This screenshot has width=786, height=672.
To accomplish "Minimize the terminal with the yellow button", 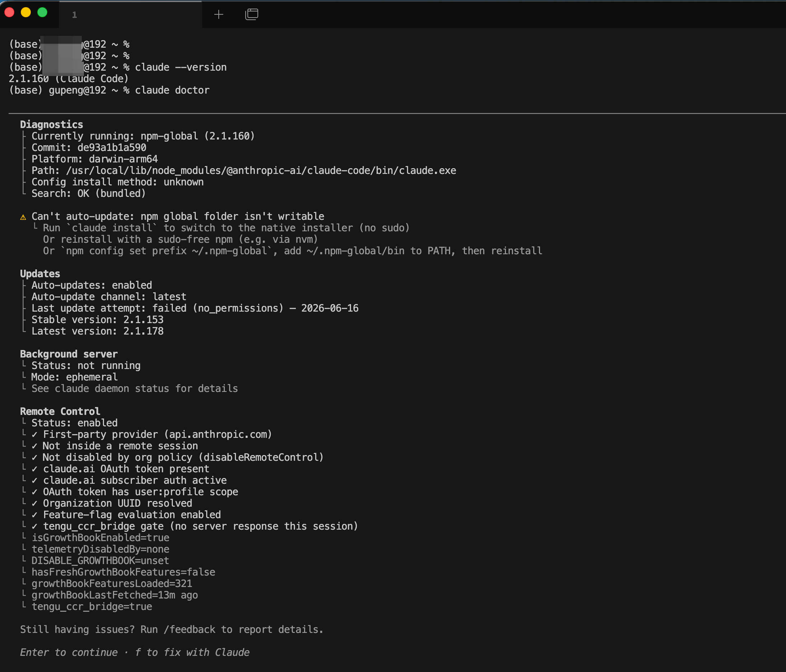I will pyautogui.click(x=26, y=13).
